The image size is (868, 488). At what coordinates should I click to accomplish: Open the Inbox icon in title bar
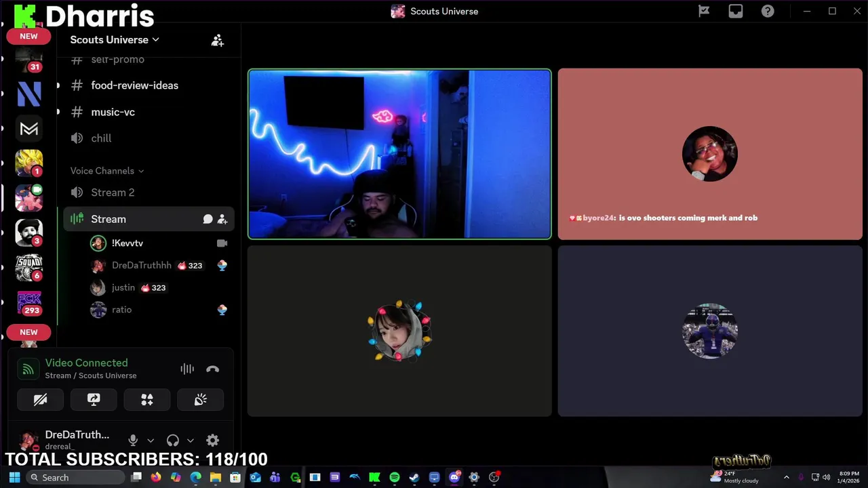(x=736, y=11)
